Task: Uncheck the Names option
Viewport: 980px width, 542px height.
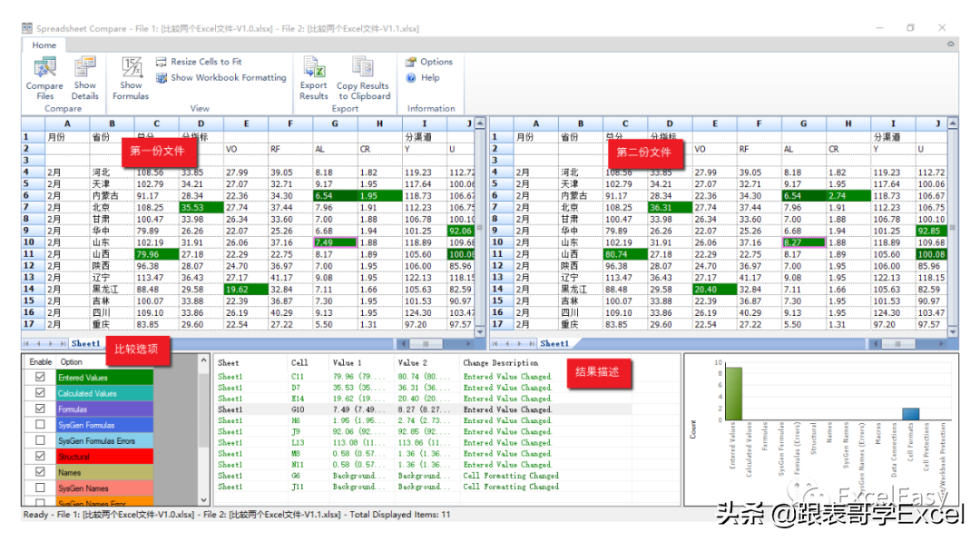Action: (40, 472)
